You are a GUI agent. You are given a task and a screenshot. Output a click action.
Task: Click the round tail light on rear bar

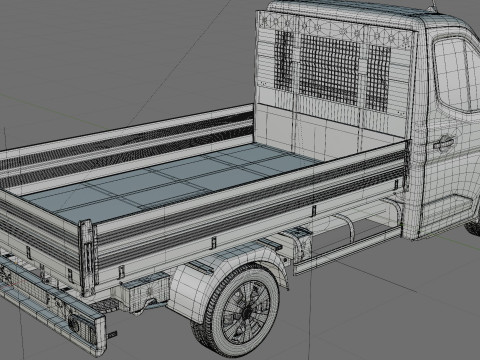coord(74,323)
